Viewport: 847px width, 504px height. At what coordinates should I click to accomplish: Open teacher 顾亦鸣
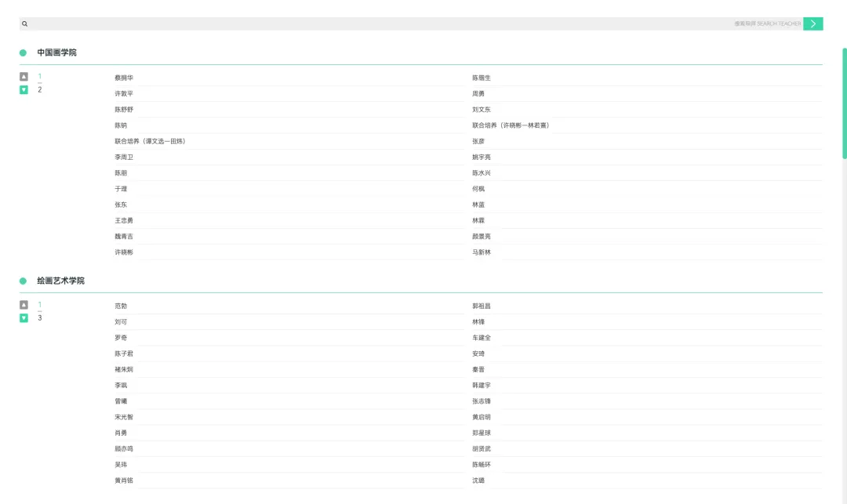[124, 449]
